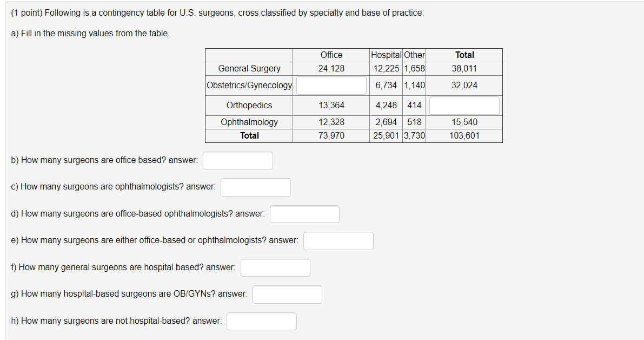Click the missing Orthopedics Total input field

(x=464, y=106)
